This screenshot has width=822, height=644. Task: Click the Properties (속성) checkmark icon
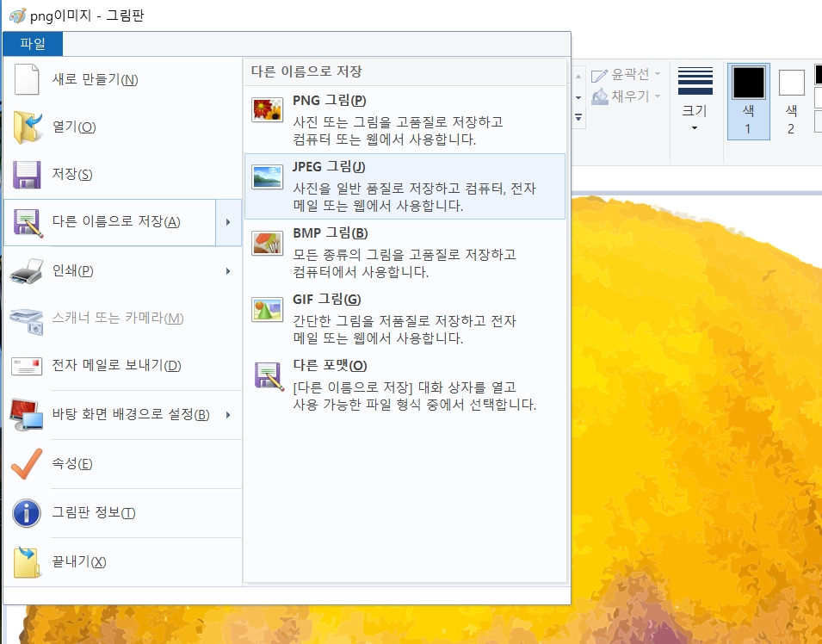(26, 463)
